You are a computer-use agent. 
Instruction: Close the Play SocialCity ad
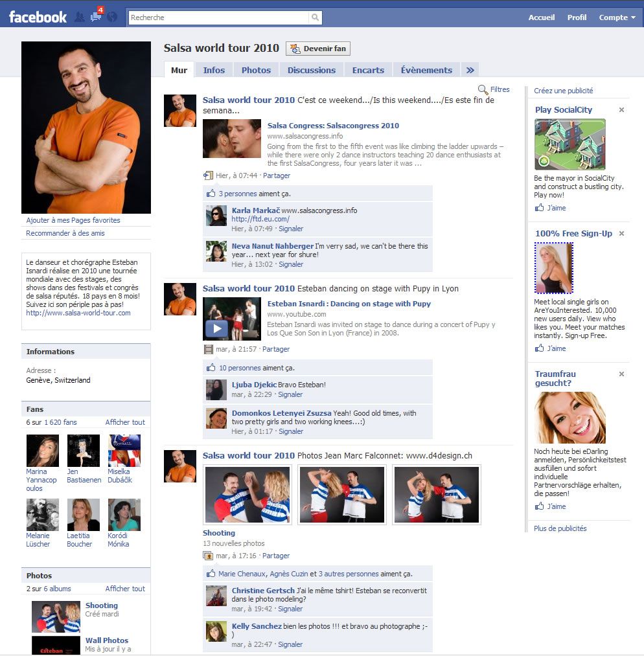[622, 109]
